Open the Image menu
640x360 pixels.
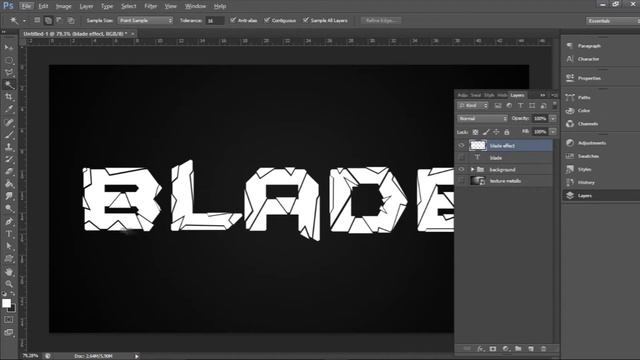click(63, 6)
